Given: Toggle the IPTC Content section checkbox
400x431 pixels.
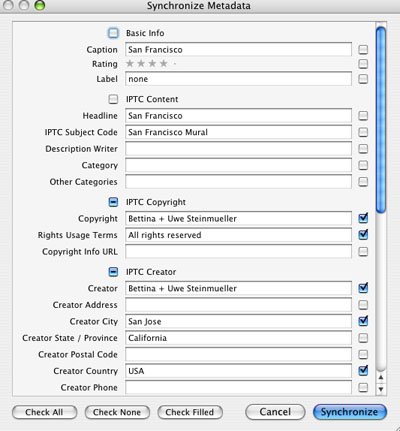Looking at the screenshot, I should [x=113, y=99].
